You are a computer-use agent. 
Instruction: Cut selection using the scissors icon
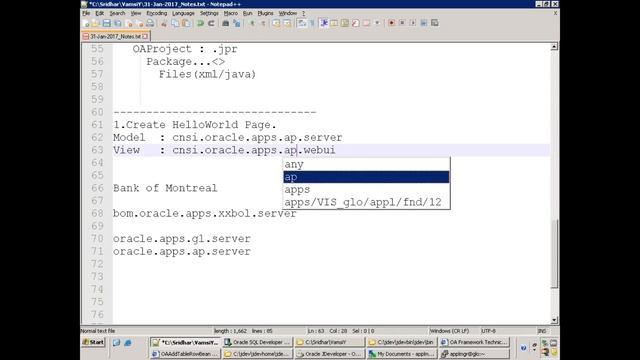[x=164, y=23]
